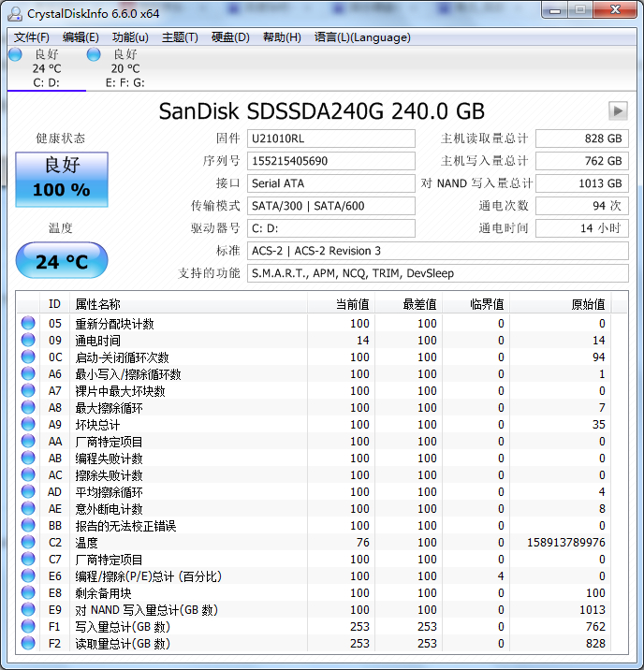Image resolution: width=644 pixels, height=670 pixels.
Task: Click the 最差值 column header
Action: (x=408, y=304)
